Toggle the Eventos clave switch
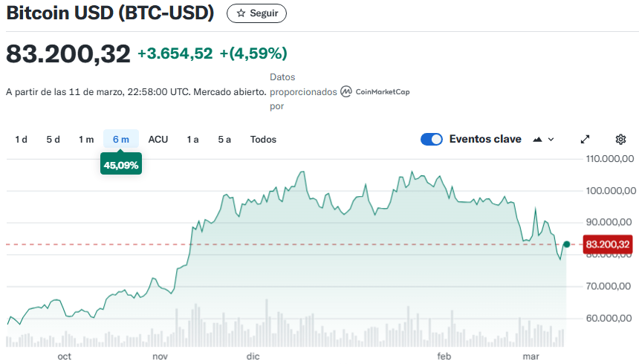Screen dimensions: 639x364 pyautogui.click(x=432, y=139)
